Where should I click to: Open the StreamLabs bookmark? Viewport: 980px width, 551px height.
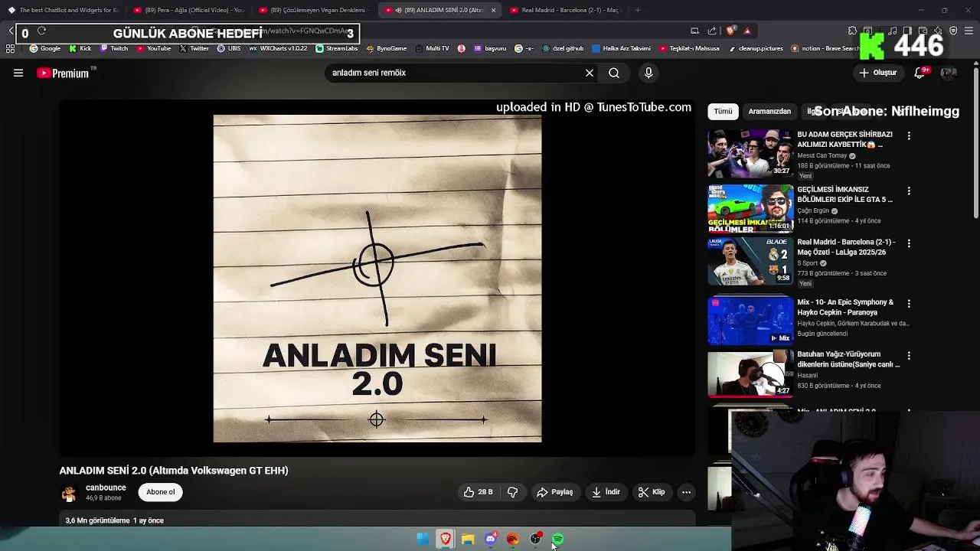click(337, 48)
